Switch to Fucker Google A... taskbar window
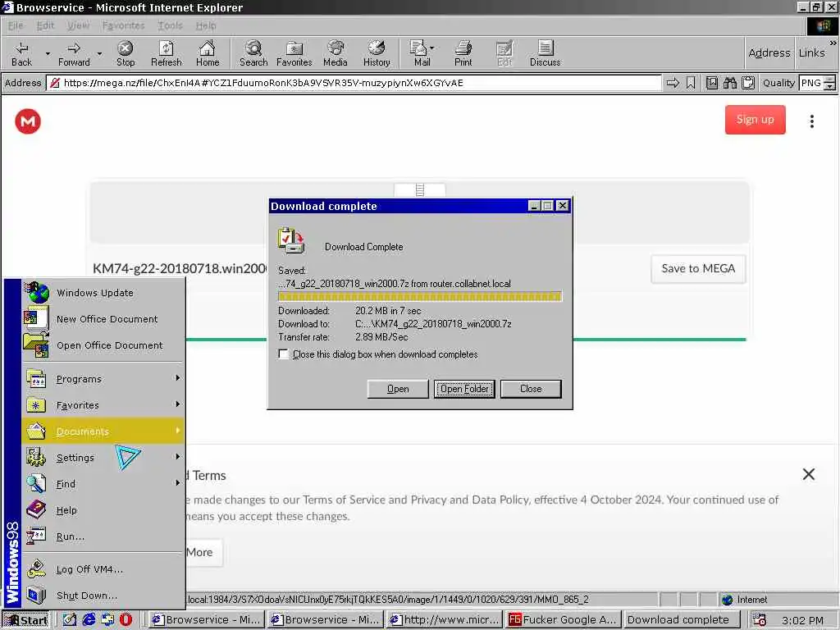The image size is (840, 630). [x=563, y=620]
